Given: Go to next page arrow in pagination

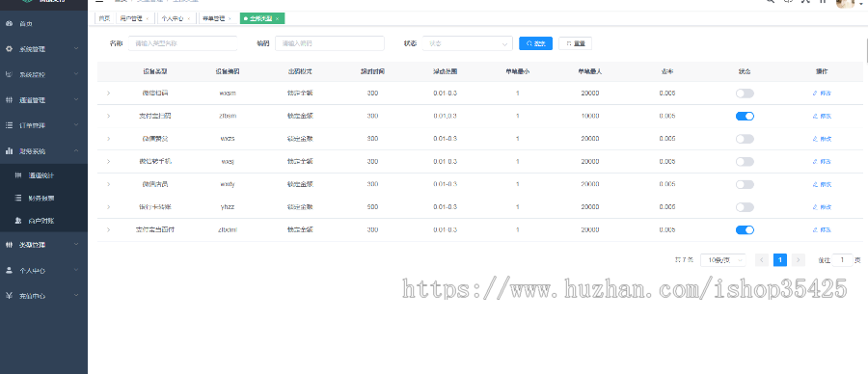Looking at the screenshot, I should click(799, 260).
